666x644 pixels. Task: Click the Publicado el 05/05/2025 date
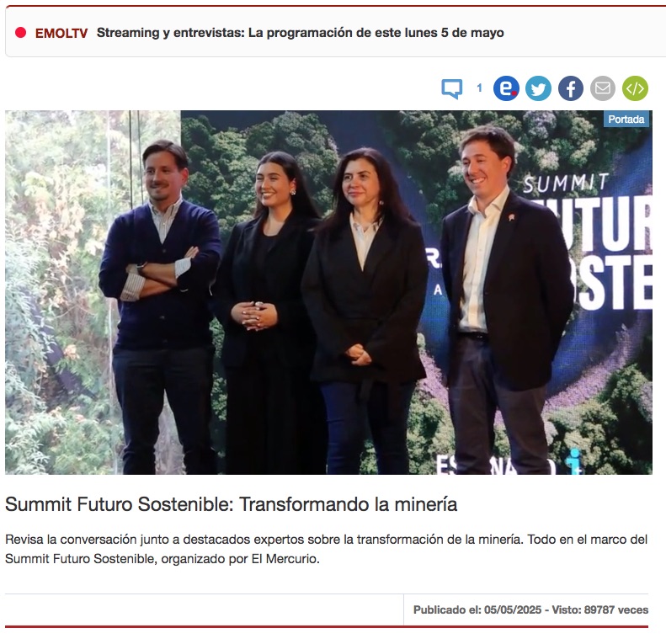(x=477, y=609)
